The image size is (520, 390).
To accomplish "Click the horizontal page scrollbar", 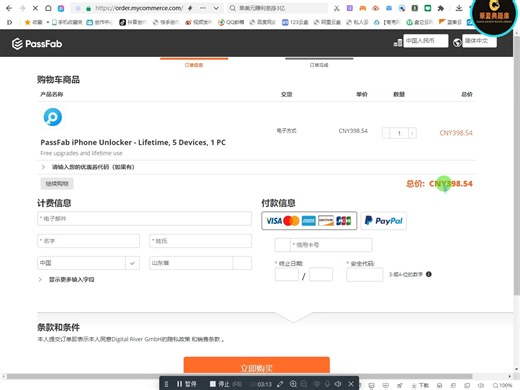I will [239, 376].
